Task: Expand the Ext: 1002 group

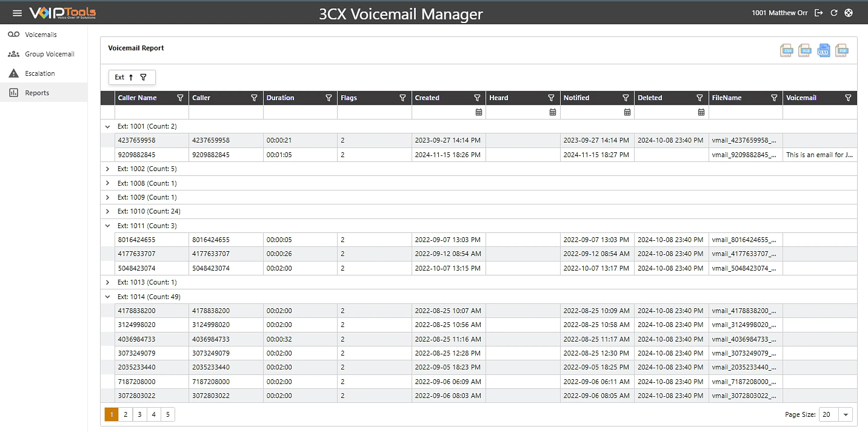Action: 108,169
